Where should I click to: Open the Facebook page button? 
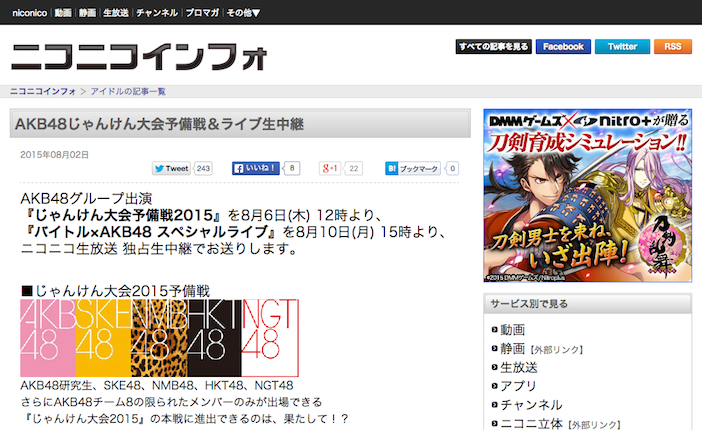tap(563, 47)
